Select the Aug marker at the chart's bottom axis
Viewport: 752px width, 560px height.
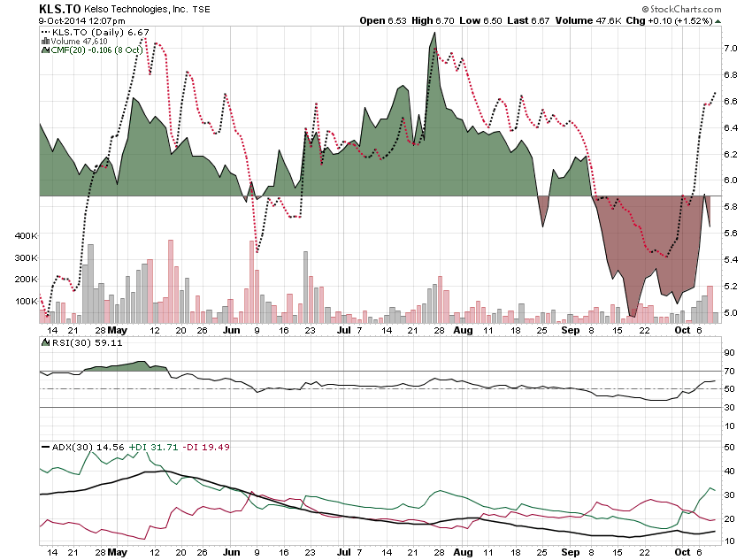(463, 552)
